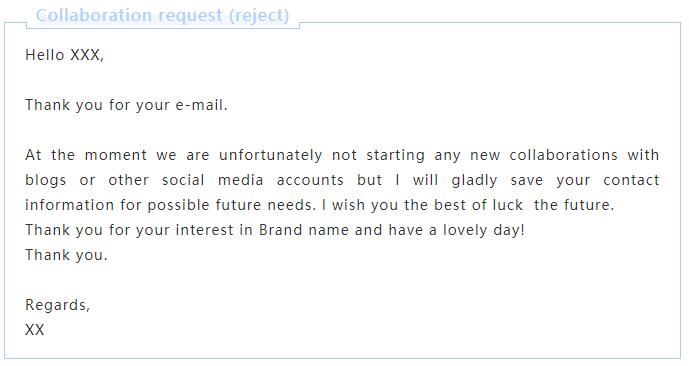
Task: Click the word "(reject)" in the title
Action: [259, 15]
